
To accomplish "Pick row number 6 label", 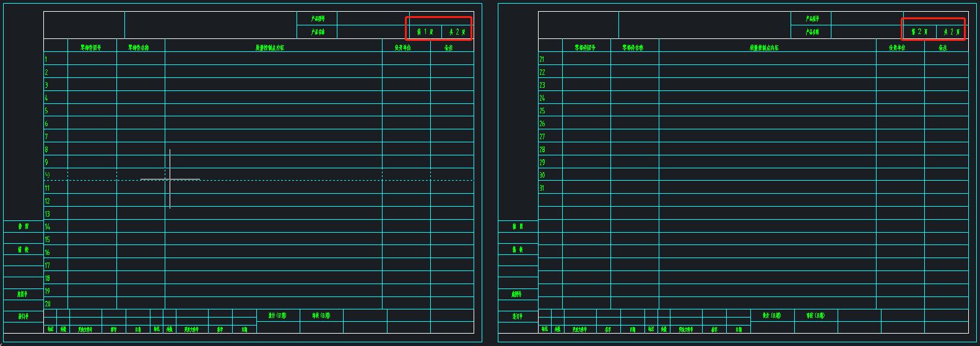I will coord(46,124).
